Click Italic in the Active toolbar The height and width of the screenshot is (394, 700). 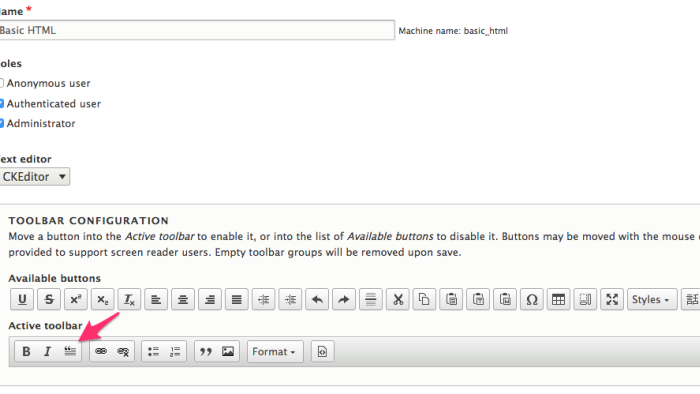click(47, 352)
